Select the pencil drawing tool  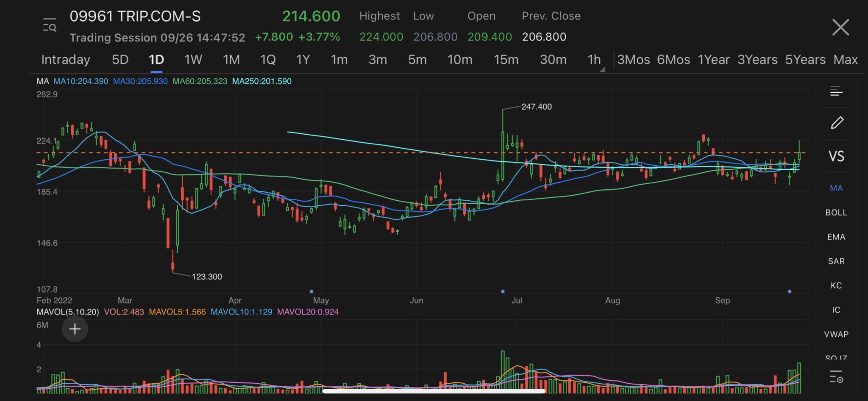click(x=837, y=123)
